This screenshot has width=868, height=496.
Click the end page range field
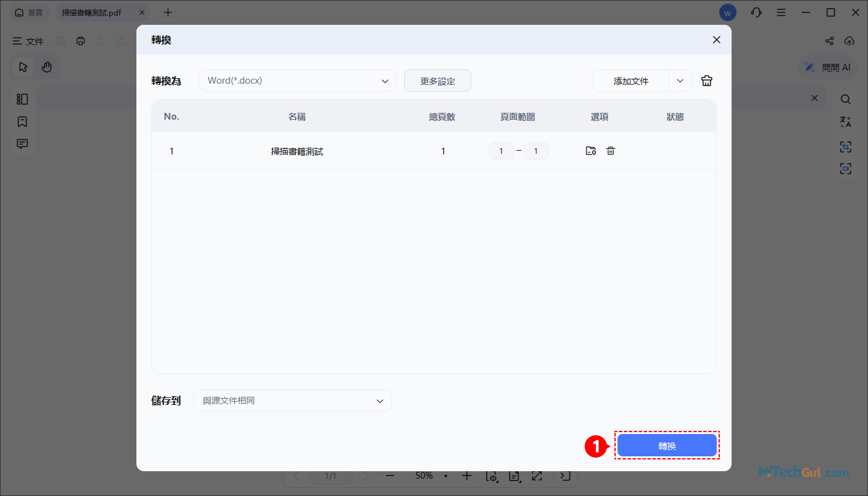[536, 151]
